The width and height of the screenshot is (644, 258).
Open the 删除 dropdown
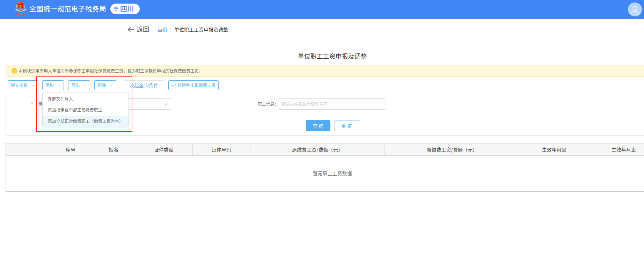105,85
